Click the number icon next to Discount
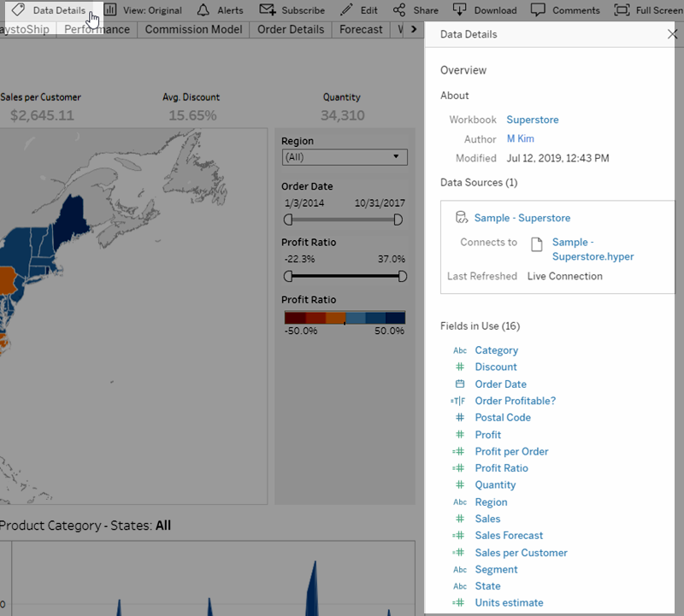The width and height of the screenshot is (684, 616). tap(460, 367)
